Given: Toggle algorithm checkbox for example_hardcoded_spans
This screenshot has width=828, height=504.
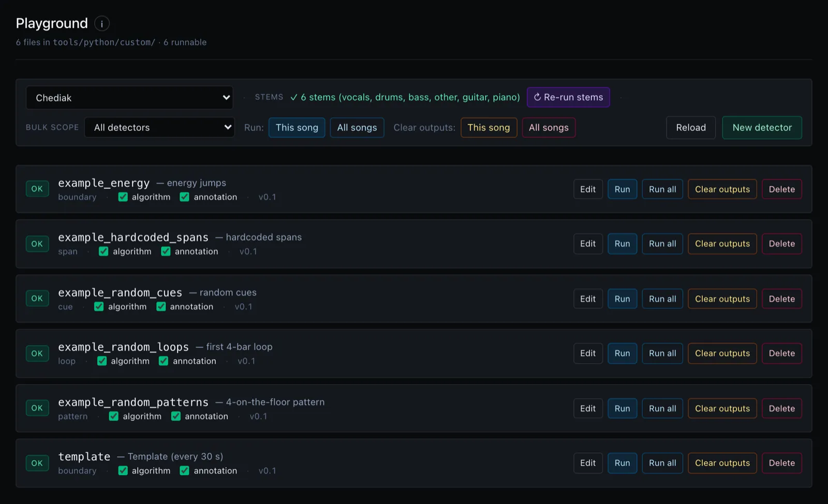Looking at the screenshot, I should coord(103,251).
